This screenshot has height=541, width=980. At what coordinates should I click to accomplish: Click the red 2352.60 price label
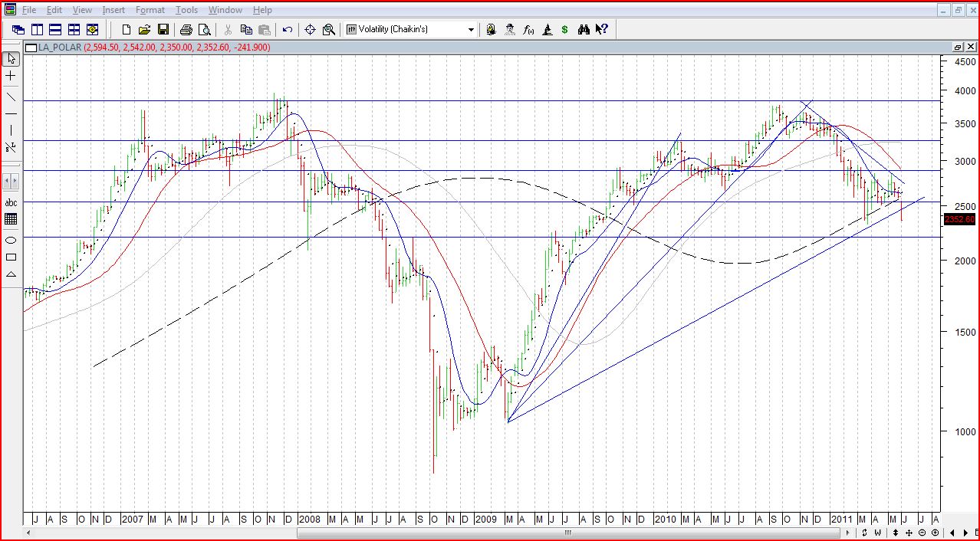tap(959, 219)
